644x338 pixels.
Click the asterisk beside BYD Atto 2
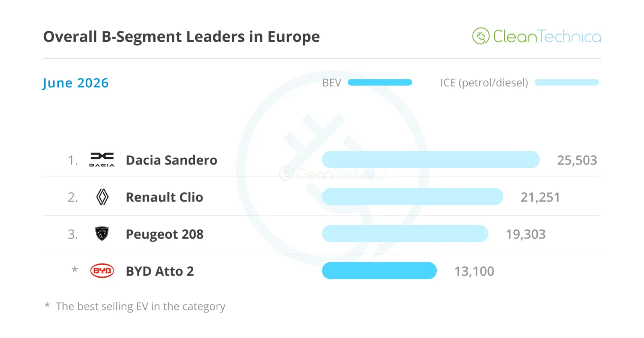click(74, 270)
